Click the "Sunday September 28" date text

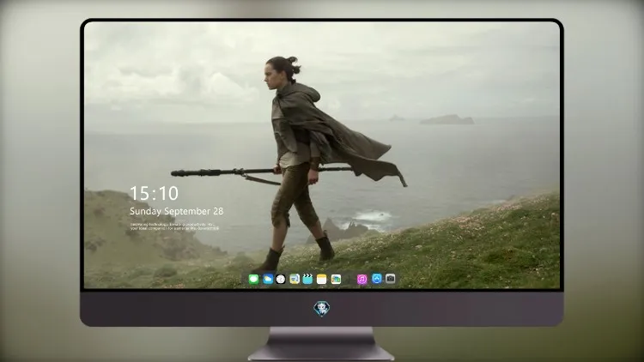(x=177, y=211)
